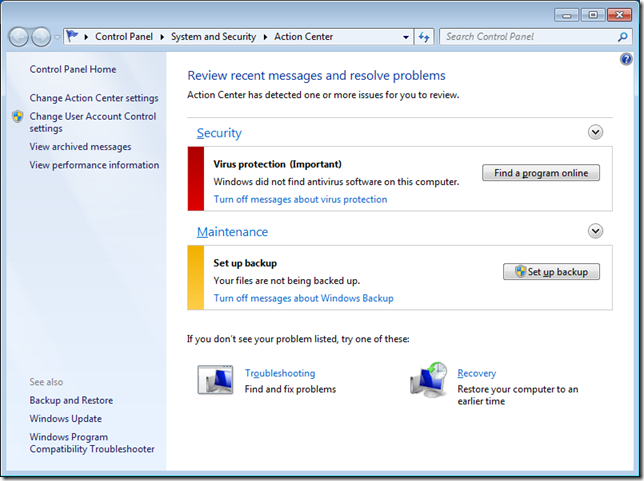Click 'Virus protection (Important)' title text
This screenshot has height=481, width=644.
(277, 164)
